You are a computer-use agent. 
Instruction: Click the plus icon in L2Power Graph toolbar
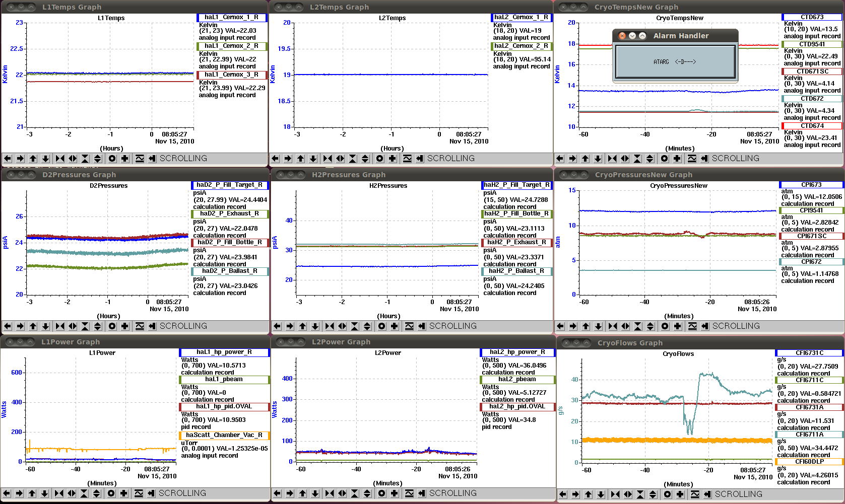pyautogui.click(x=395, y=493)
